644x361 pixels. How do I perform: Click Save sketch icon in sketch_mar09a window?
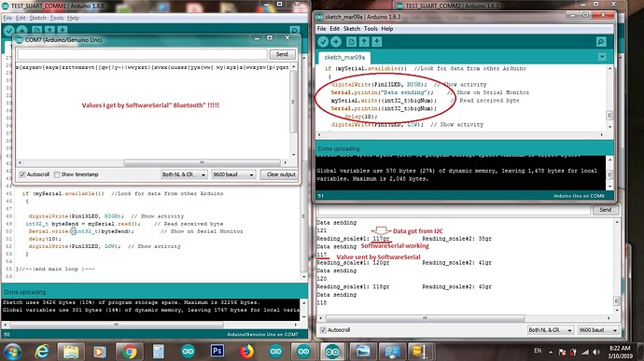pos(377,41)
